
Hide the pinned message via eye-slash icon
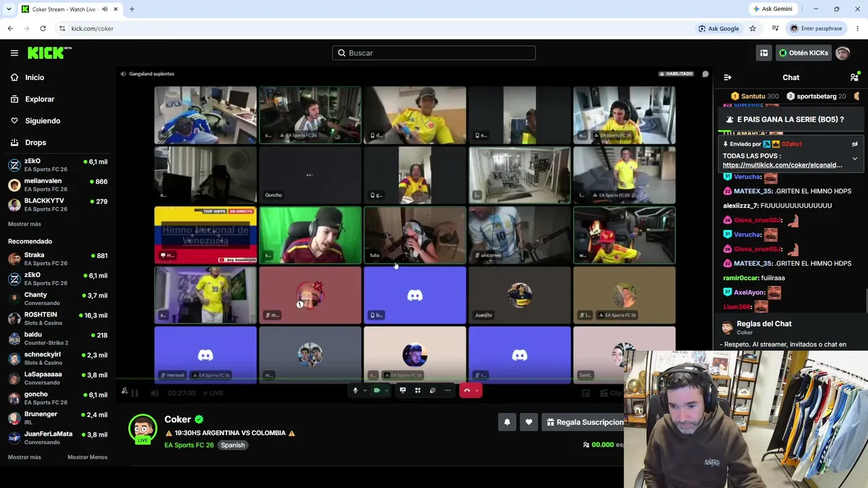(x=854, y=144)
